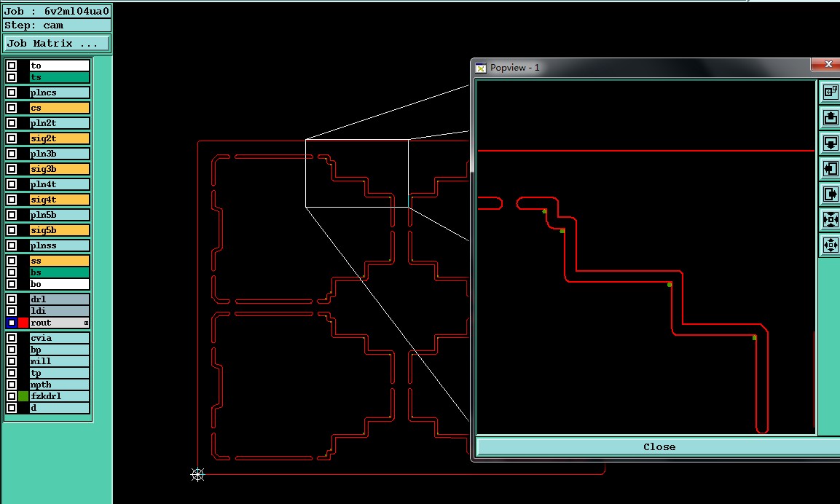Toggle display checkbox of layer ss
The width and height of the screenshot is (840, 504).
click(x=12, y=261)
